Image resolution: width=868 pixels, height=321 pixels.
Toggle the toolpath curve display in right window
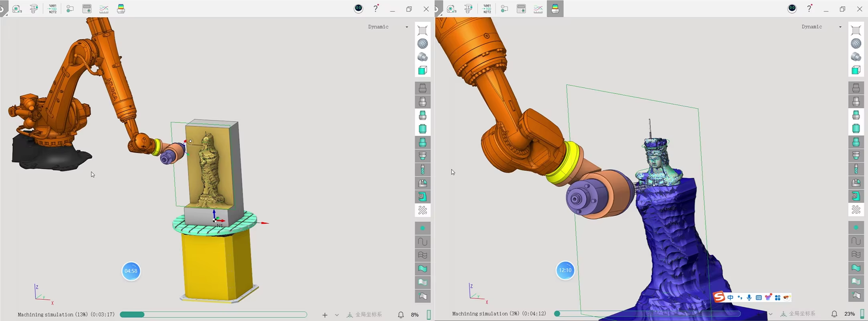[856, 241]
